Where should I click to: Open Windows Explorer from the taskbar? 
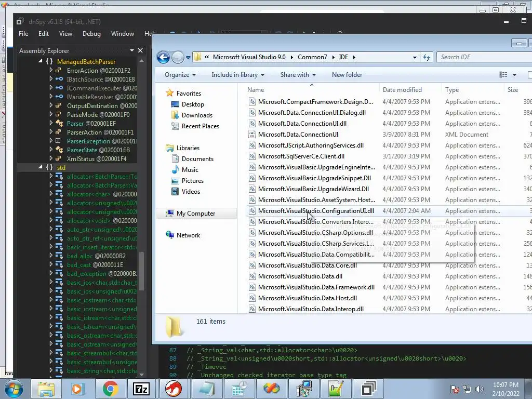click(x=46, y=389)
